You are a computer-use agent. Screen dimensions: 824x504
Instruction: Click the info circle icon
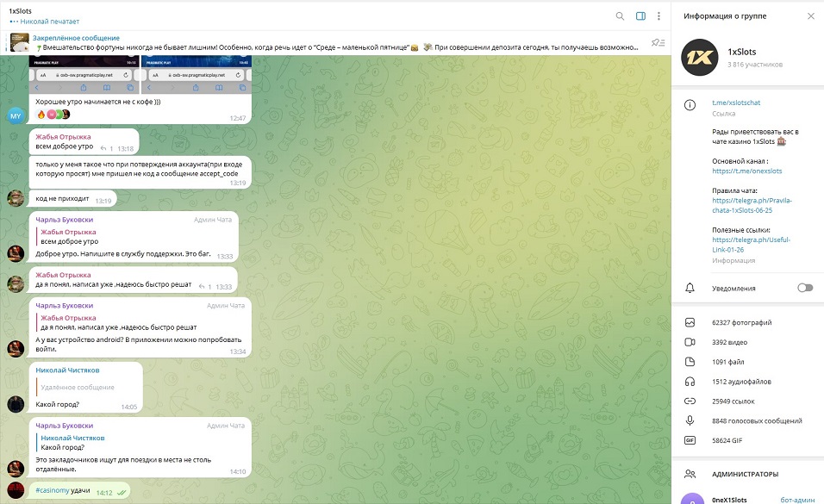[690, 105]
